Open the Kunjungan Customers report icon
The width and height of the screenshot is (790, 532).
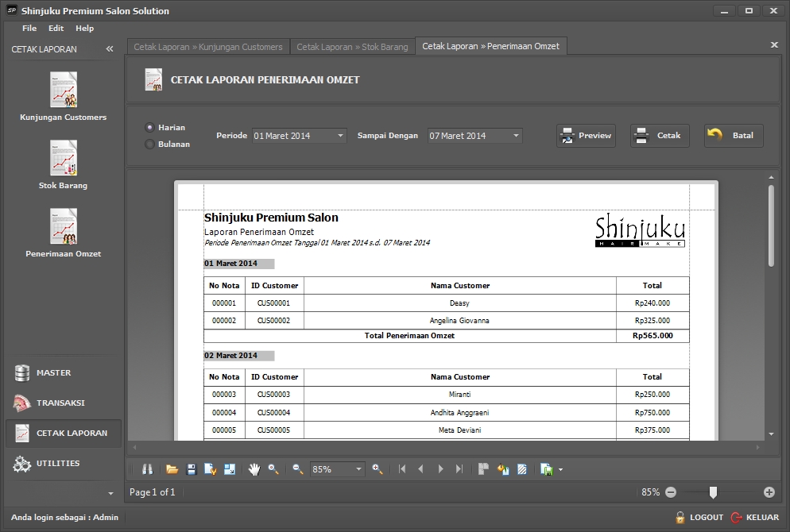pos(63,90)
